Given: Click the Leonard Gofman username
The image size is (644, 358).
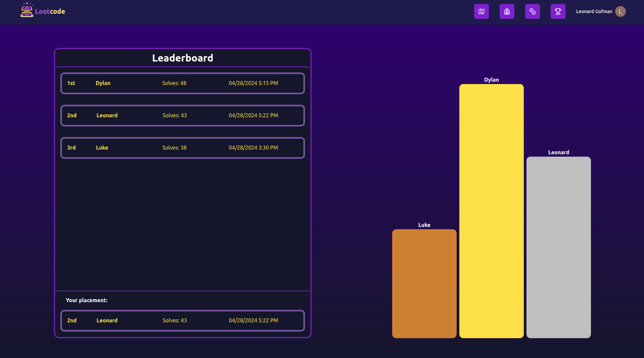Looking at the screenshot, I should pos(594,11).
